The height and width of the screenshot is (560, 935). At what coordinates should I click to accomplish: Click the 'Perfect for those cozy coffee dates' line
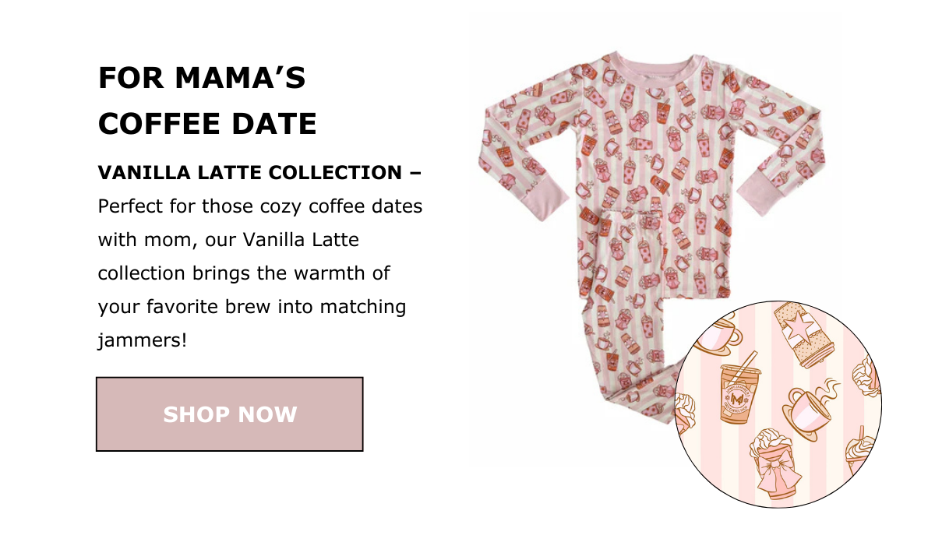[260, 208]
